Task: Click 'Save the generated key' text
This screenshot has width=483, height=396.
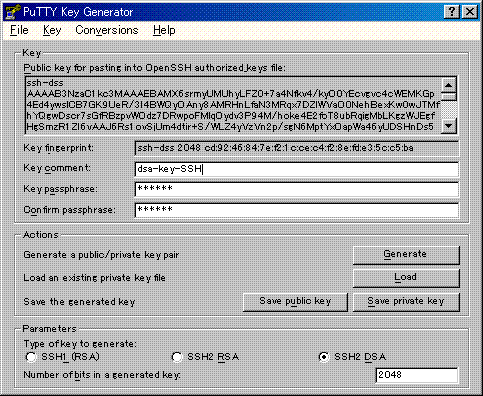Action: 79,302
